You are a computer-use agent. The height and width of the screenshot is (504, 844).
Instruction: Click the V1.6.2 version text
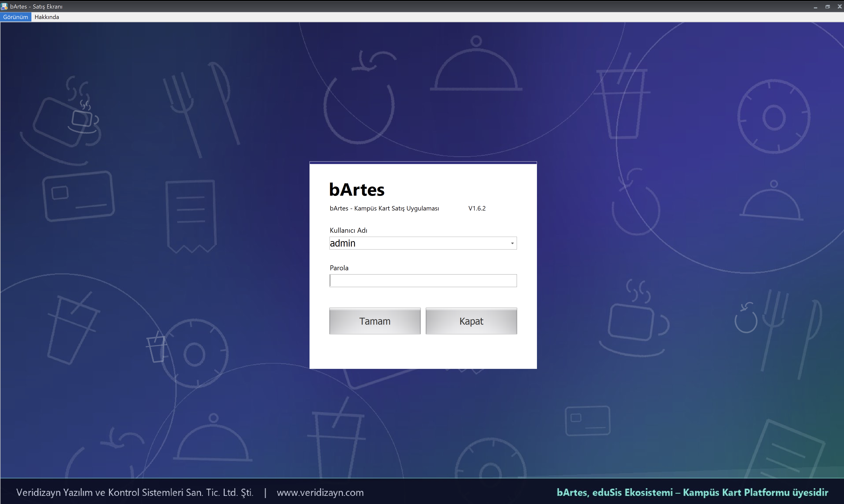pyautogui.click(x=477, y=208)
